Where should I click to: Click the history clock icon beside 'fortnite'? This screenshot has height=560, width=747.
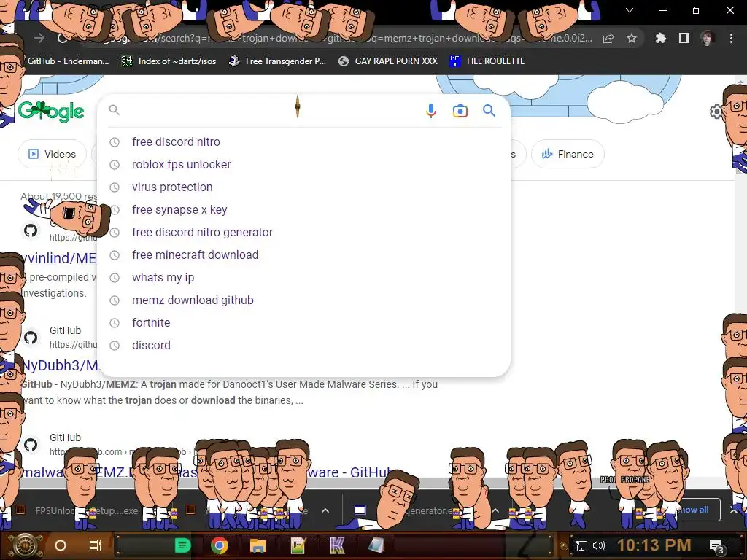pos(115,323)
